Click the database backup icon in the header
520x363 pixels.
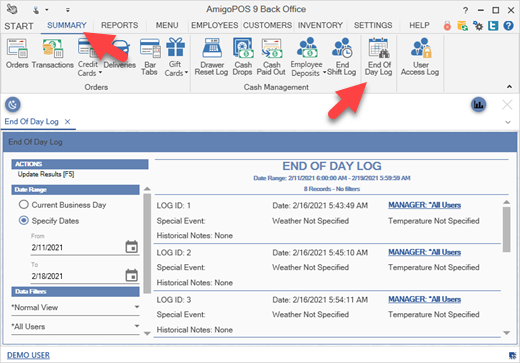(x=463, y=26)
